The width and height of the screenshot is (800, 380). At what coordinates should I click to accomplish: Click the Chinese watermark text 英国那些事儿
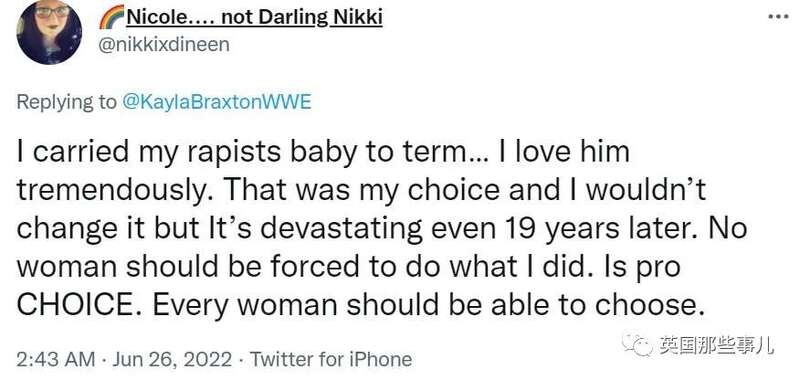point(716,346)
